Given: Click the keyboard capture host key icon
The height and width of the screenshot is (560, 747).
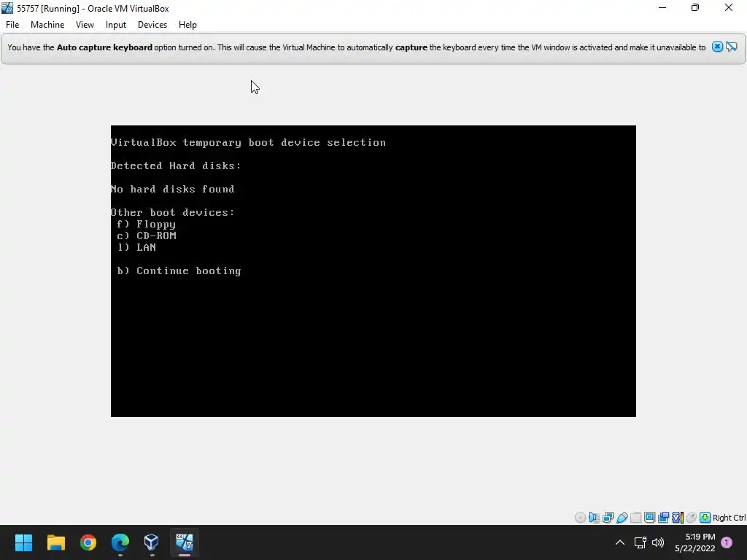Looking at the screenshot, I should (705, 518).
